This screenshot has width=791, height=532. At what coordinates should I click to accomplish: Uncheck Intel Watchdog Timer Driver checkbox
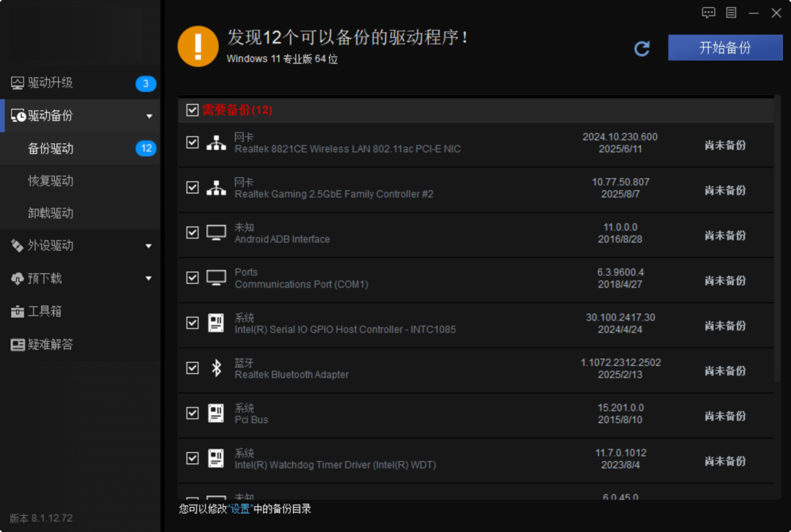coord(192,458)
